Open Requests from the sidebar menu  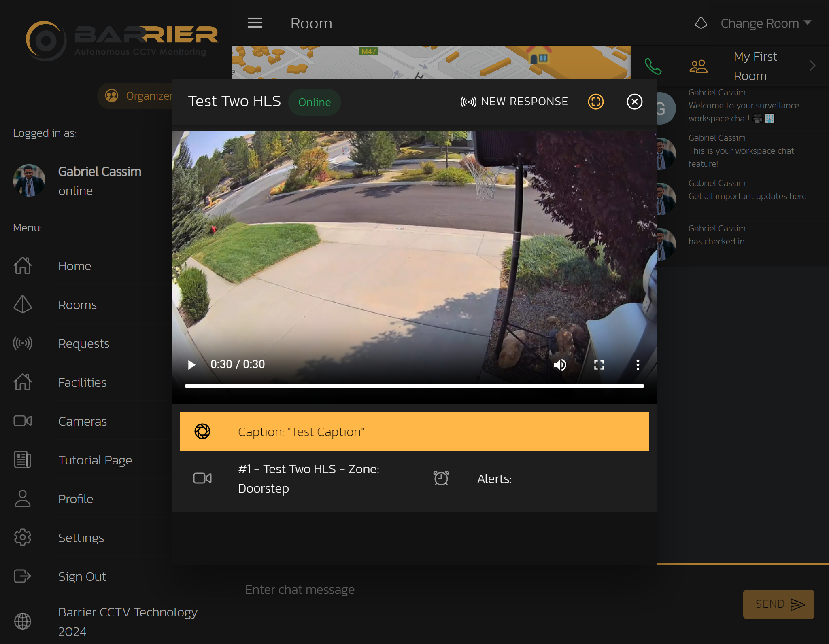(83, 343)
